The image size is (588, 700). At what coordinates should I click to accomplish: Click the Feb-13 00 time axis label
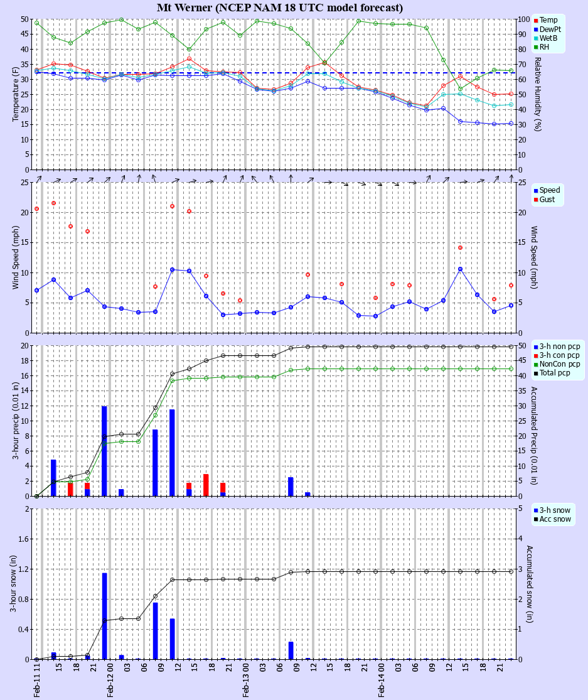click(247, 681)
